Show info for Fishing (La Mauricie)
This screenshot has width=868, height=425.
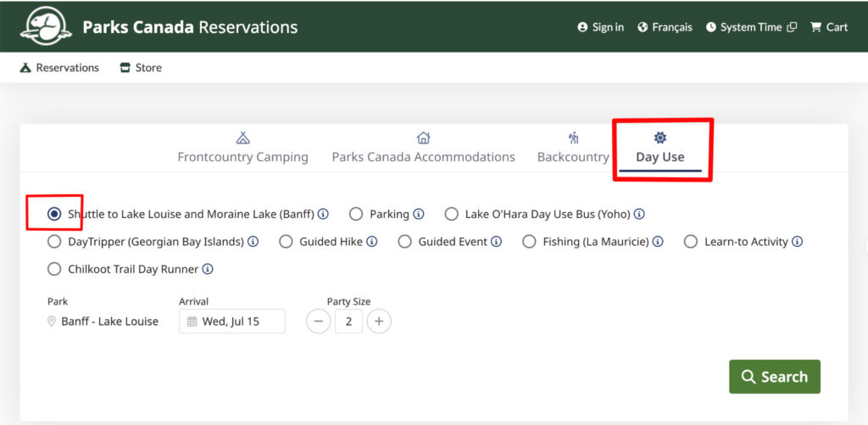(x=658, y=242)
